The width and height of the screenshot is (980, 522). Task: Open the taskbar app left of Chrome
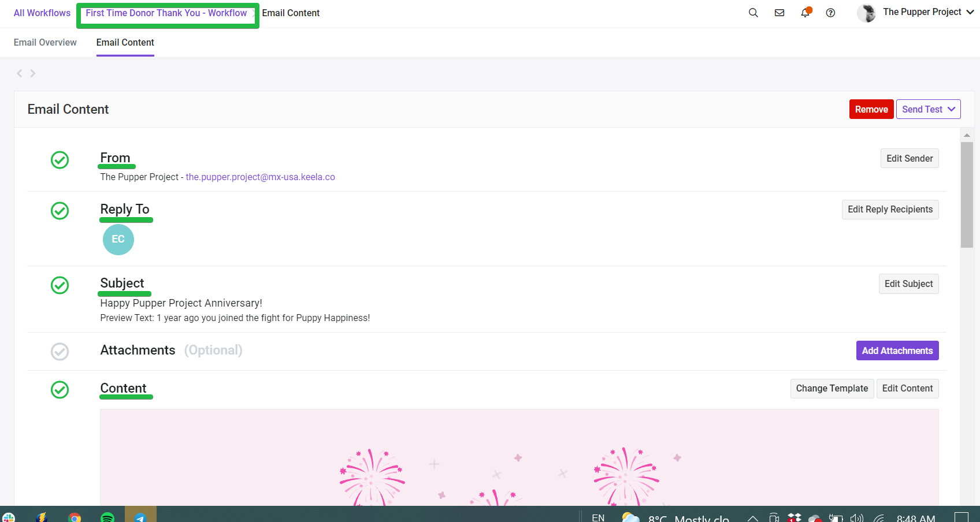point(42,517)
